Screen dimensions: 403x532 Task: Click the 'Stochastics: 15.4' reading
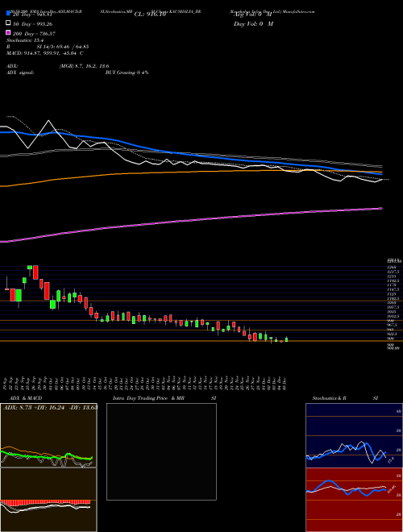[23, 40]
